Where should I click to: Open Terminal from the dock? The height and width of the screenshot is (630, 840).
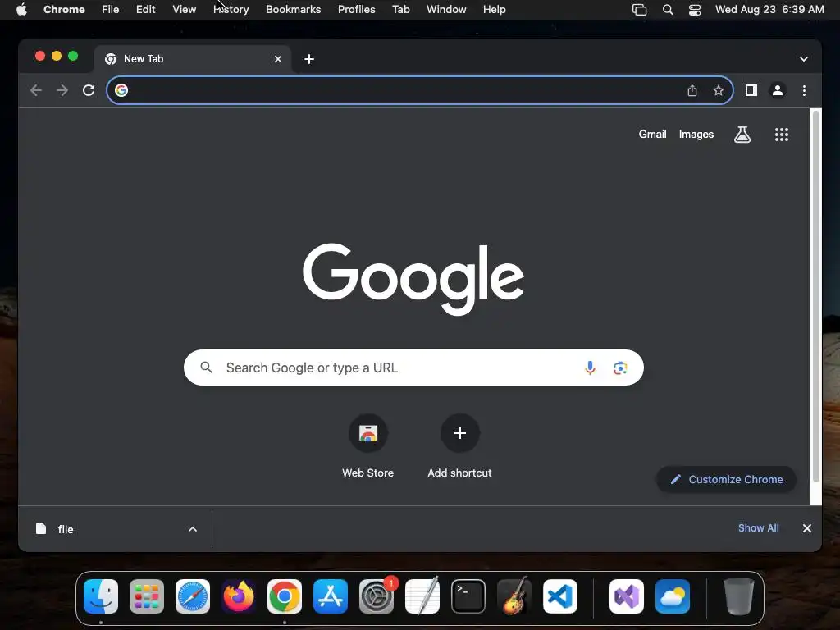click(x=468, y=596)
